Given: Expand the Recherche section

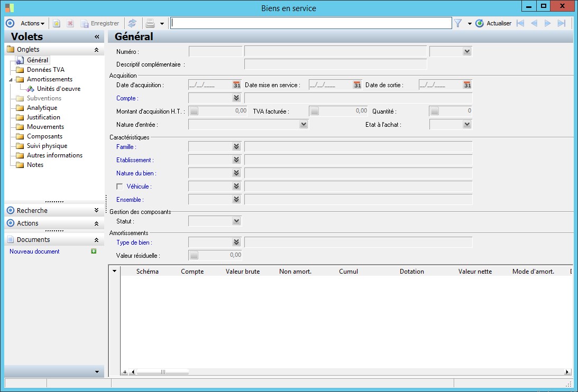Looking at the screenshot, I should pos(97,210).
